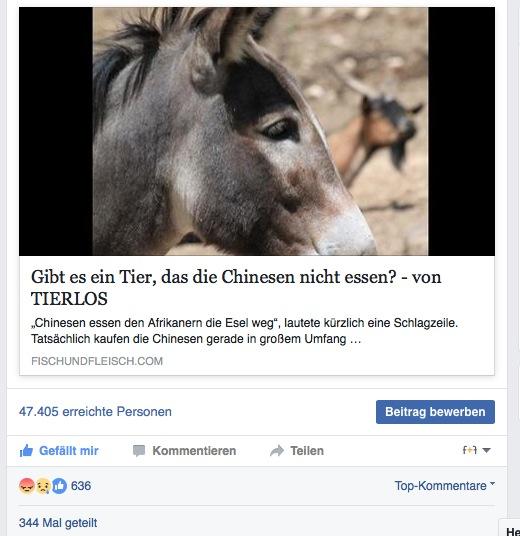Click Kommentieren to write a comment
Viewport: 520px width, 536px height.
pos(194,451)
